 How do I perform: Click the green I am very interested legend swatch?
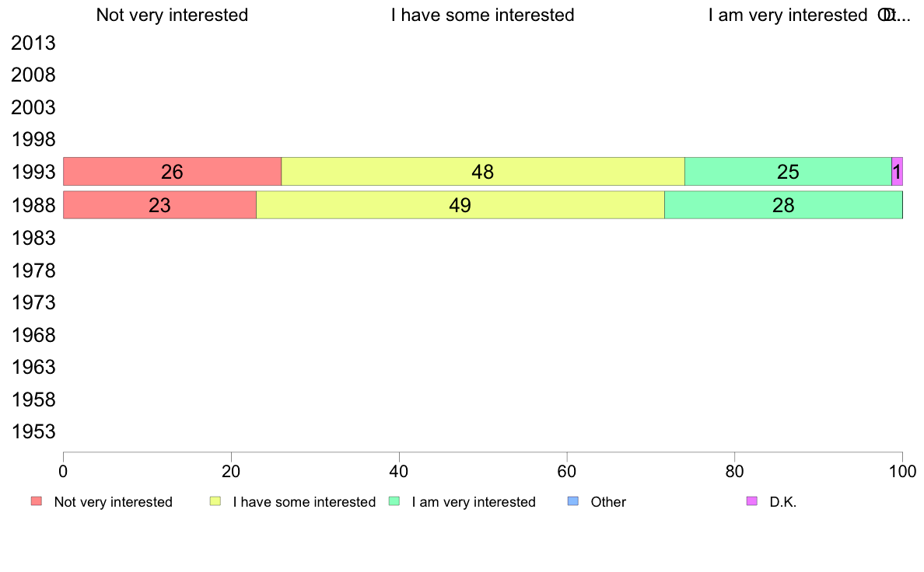point(394,501)
